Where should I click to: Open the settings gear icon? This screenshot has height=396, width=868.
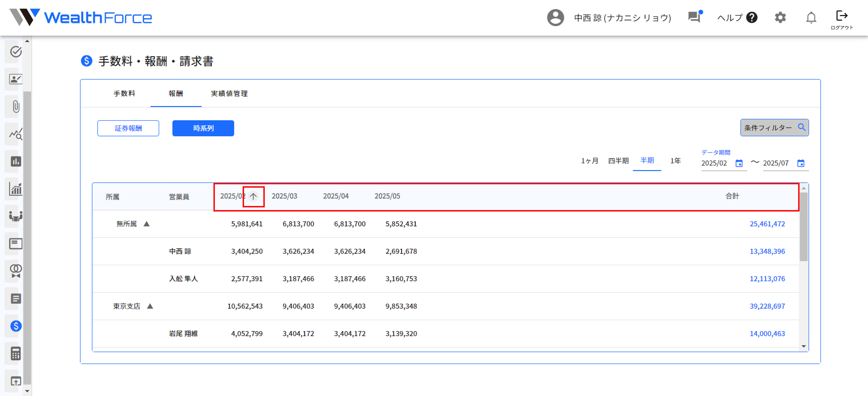[780, 18]
